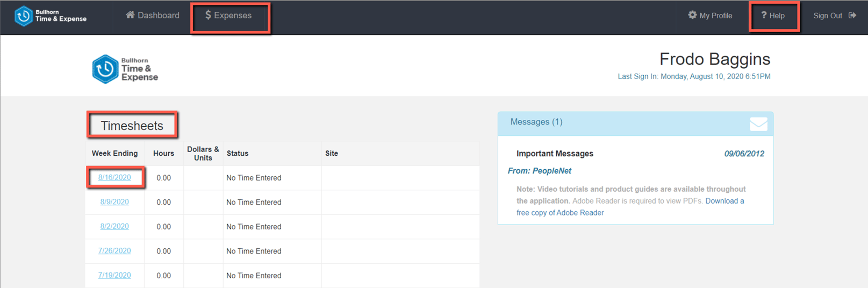868x288 pixels.
Task: Open timesheet for week ending 8/9/2020
Action: click(x=114, y=202)
